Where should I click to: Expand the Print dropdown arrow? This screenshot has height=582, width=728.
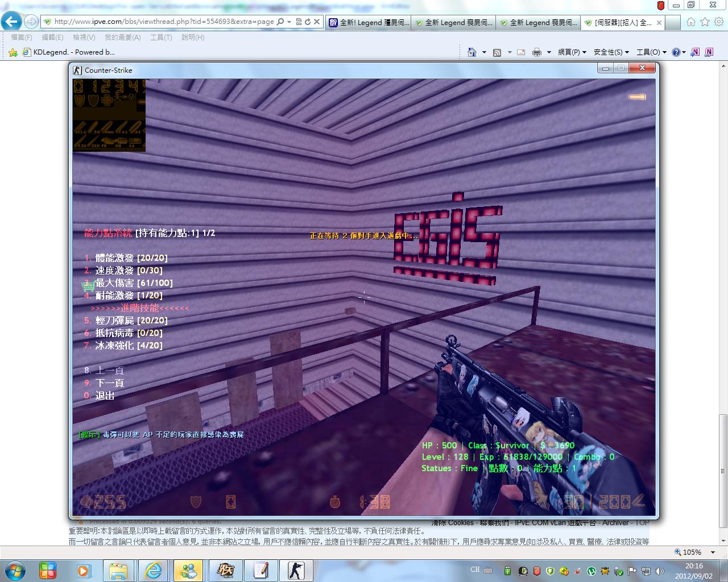point(549,52)
